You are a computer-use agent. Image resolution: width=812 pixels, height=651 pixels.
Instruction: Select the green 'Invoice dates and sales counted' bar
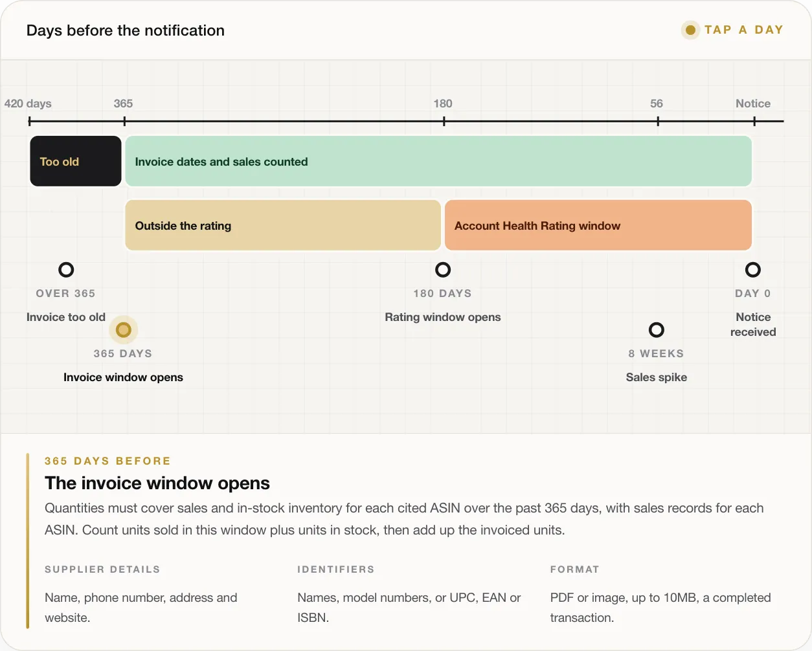pos(438,161)
